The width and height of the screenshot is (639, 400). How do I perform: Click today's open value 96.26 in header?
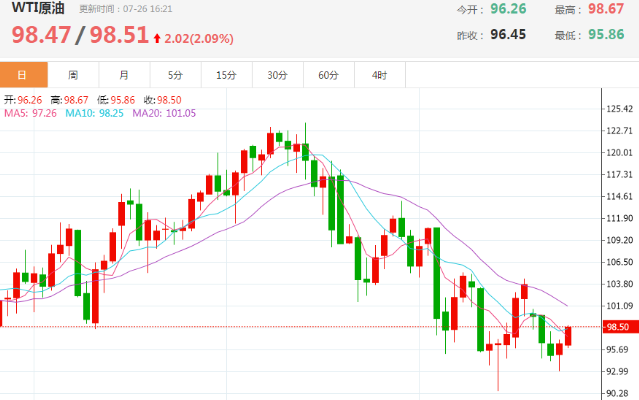[508, 9]
